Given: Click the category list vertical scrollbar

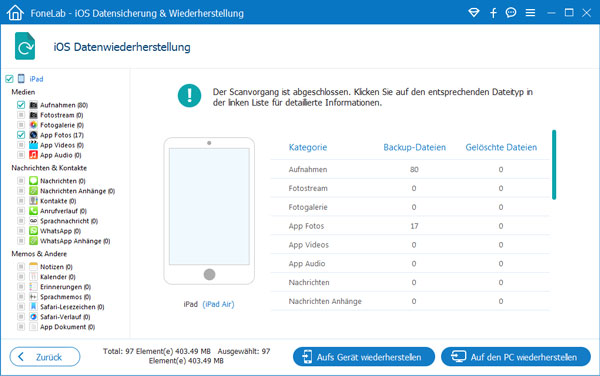Looking at the screenshot, I should 554,164.
